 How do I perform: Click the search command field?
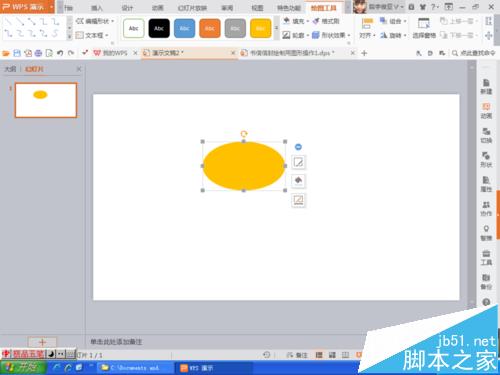coord(473,53)
